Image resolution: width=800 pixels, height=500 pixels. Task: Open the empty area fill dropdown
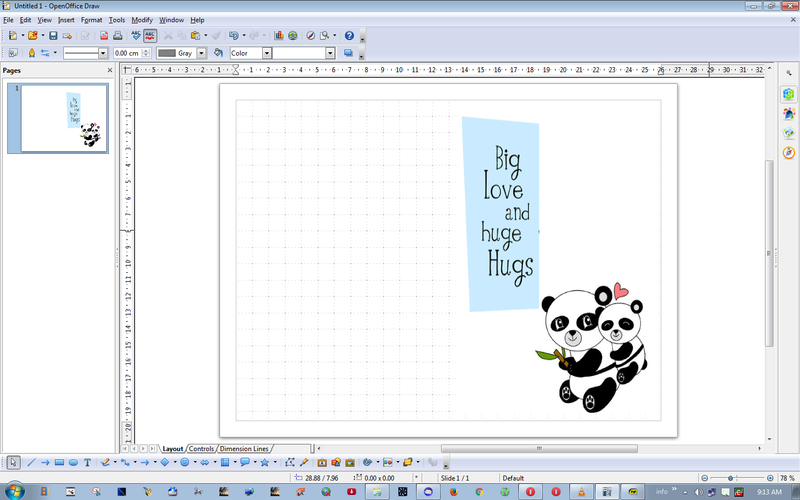(330, 53)
